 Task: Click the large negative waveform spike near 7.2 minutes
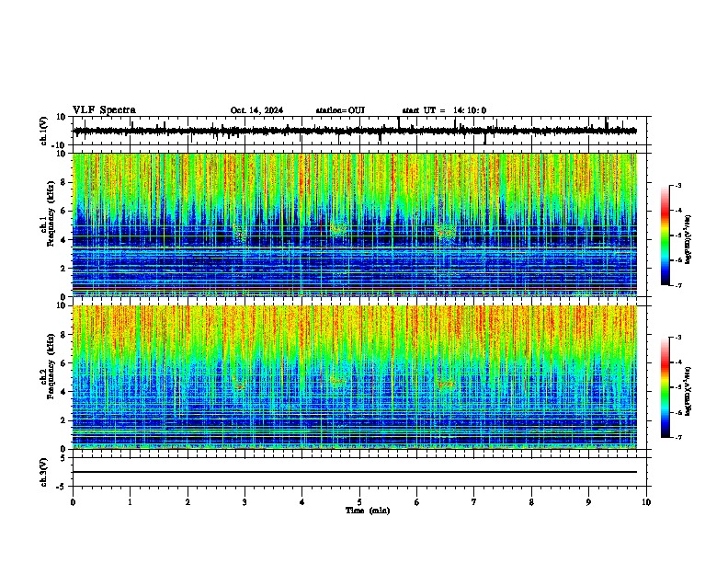[x=485, y=138]
